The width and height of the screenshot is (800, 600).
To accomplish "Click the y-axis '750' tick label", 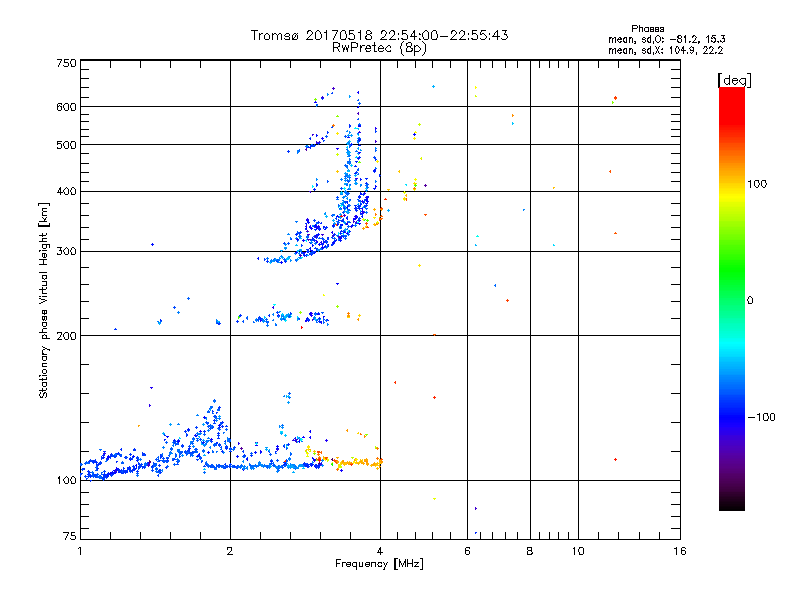I will (x=66, y=63).
